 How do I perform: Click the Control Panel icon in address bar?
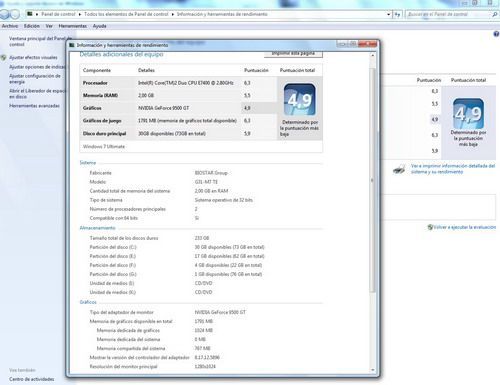coord(30,14)
